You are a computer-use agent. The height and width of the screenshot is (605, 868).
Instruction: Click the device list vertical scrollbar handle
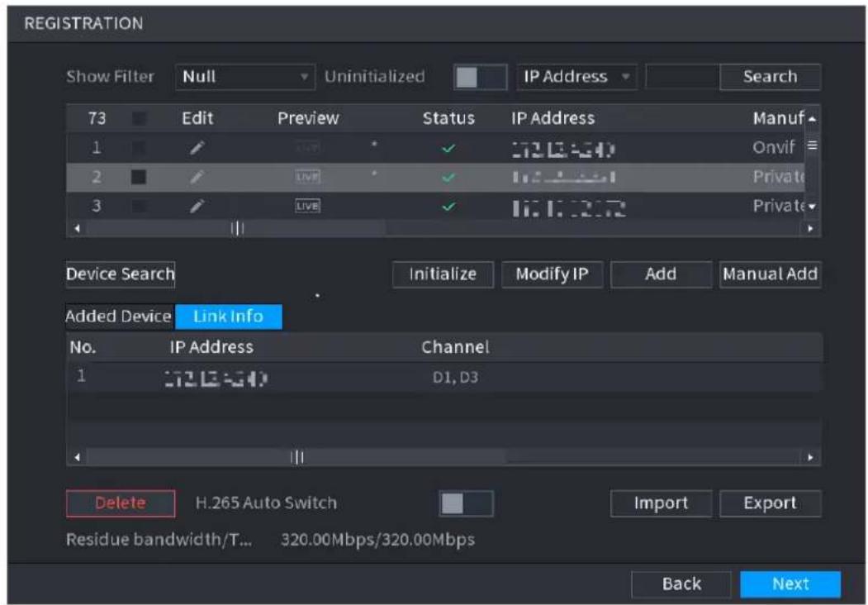click(x=812, y=145)
